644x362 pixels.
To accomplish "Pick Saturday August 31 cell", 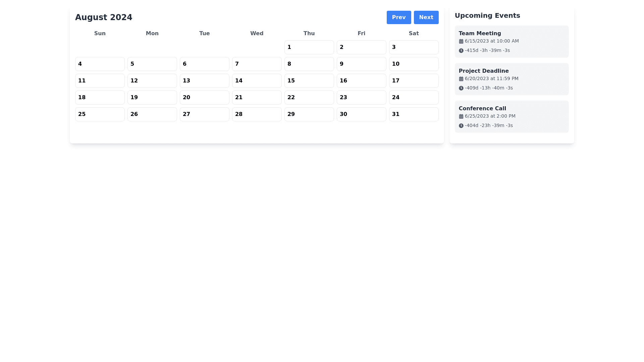I will [413, 114].
